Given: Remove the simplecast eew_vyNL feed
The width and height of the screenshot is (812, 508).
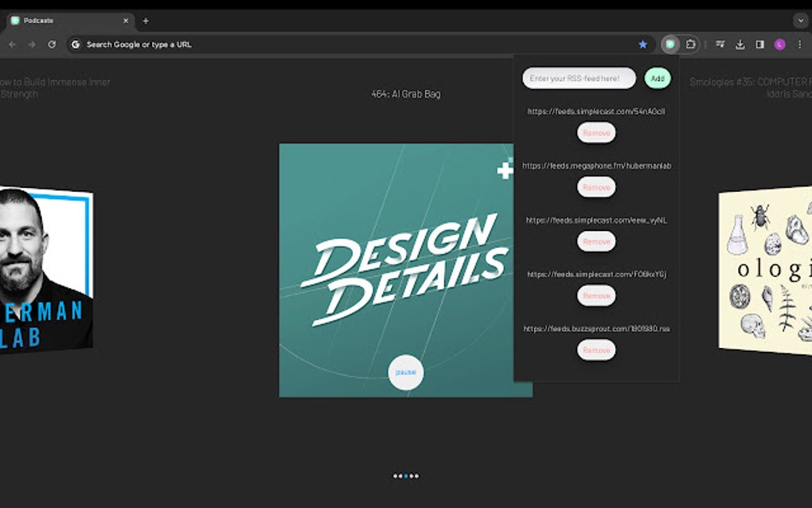Looking at the screenshot, I should pos(596,242).
